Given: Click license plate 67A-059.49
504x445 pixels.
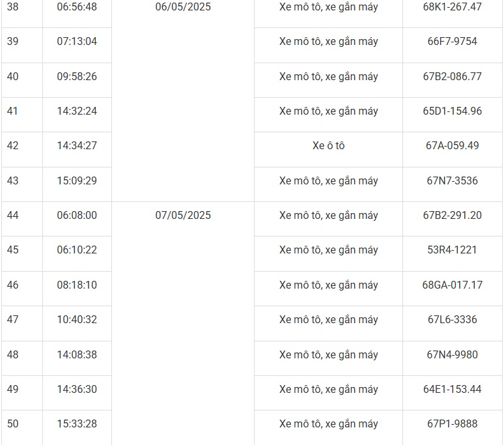Looking at the screenshot, I should (452, 145).
